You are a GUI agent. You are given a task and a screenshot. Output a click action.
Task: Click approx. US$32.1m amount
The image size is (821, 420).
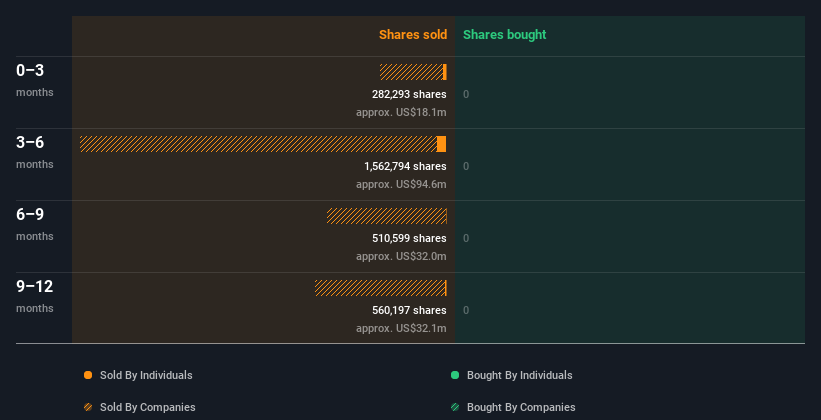401,328
